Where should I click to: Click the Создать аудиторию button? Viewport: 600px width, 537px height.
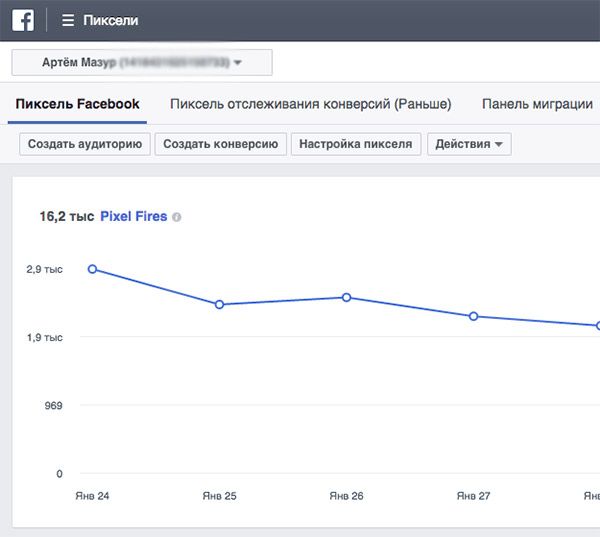pos(85,144)
